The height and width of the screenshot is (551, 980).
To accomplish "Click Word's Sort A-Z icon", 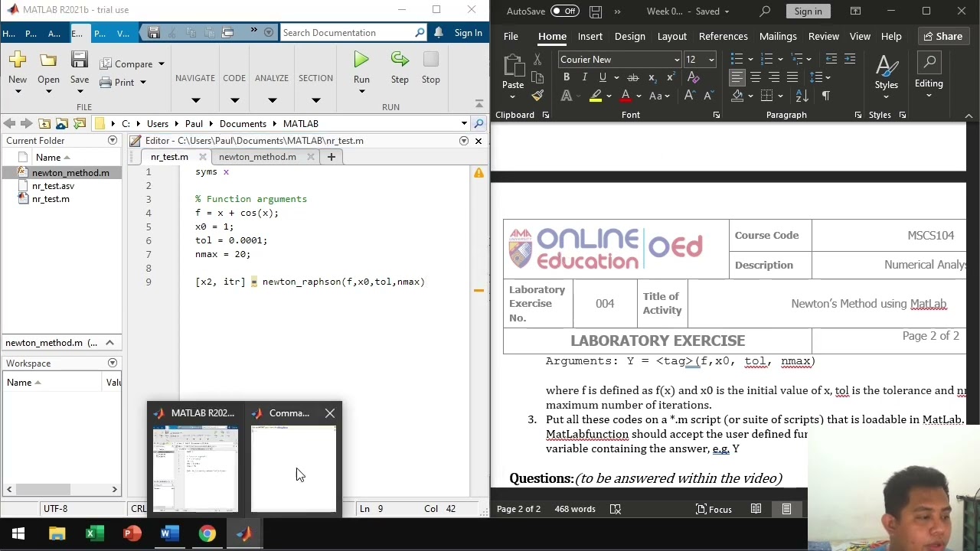I will pos(802,96).
